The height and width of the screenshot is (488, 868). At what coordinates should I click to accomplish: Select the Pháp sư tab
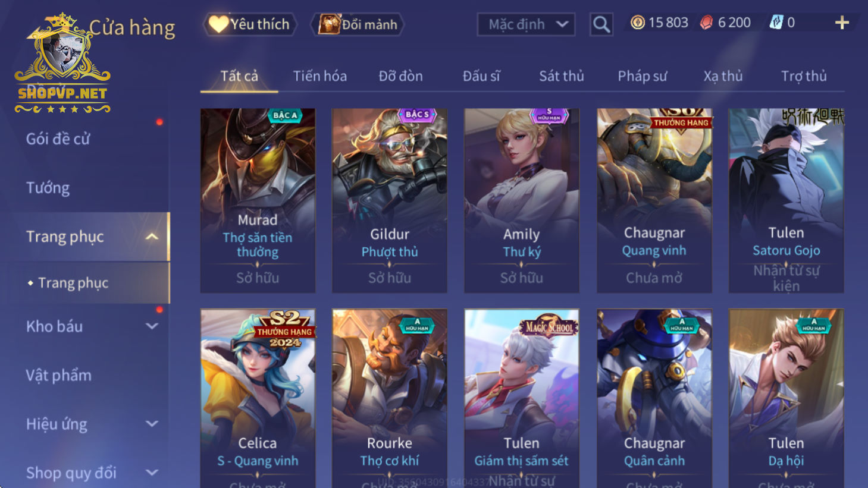tap(643, 76)
